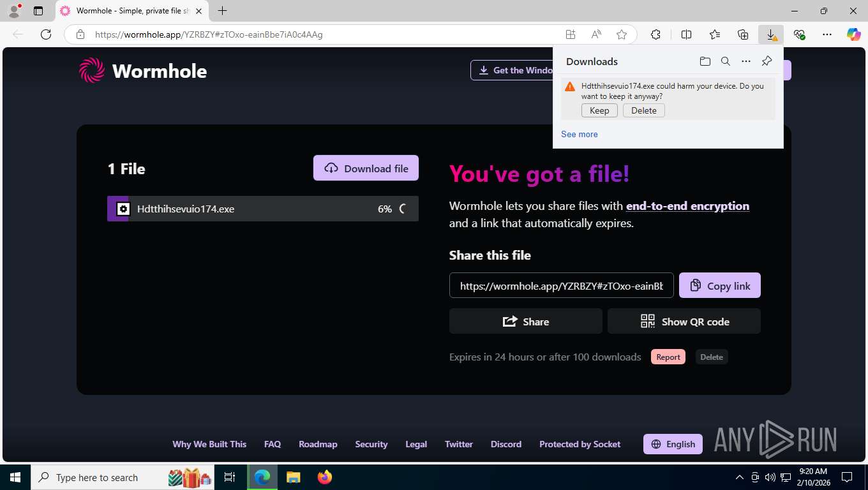Add this page to favorites star
The height and width of the screenshot is (490, 868).
click(x=622, y=34)
